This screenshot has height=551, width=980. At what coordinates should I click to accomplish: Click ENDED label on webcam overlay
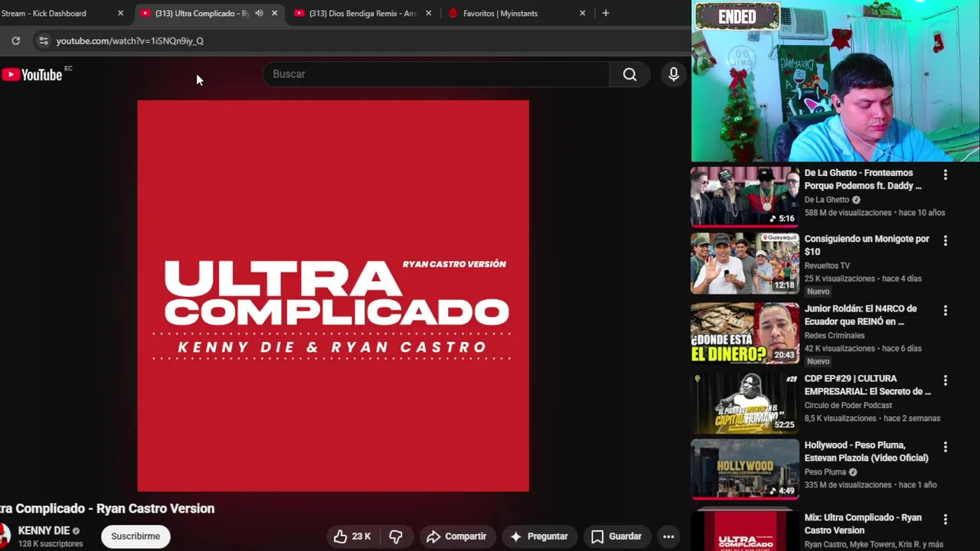pyautogui.click(x=737, y=16)
